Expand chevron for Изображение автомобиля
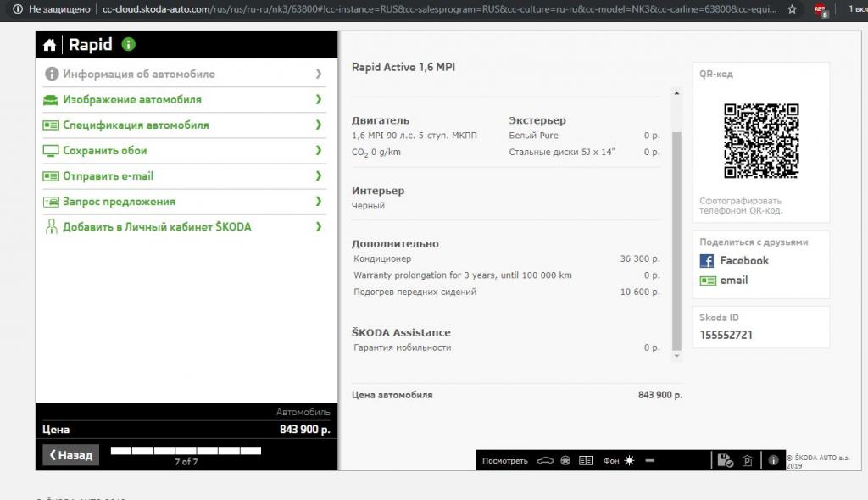The height and width of the screenshot is (500, 868). point(319,99)
